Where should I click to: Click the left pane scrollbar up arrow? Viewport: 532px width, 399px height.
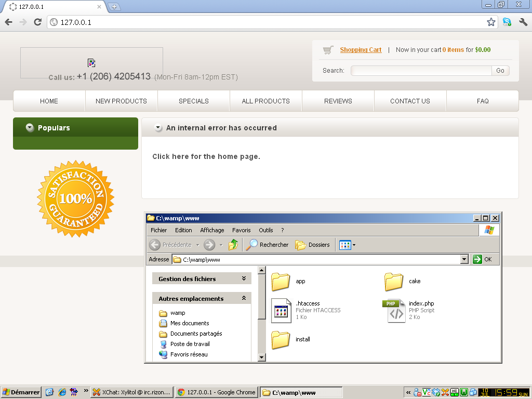pos(262,270)
